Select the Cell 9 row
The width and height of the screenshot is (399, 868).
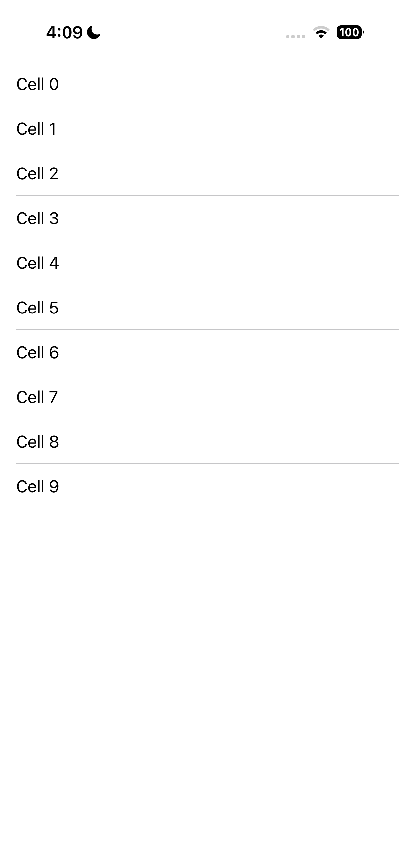pyautogui.click(x=199, y=486)
